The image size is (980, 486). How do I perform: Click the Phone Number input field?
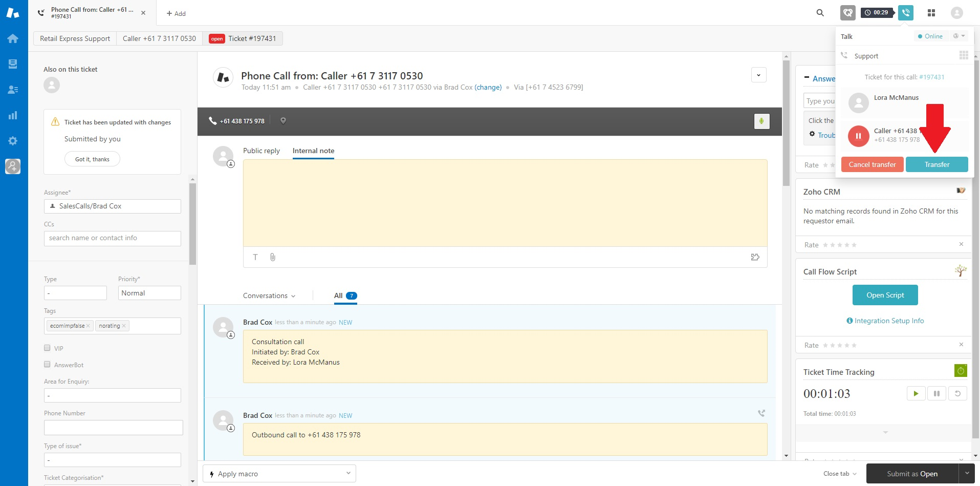113,428
